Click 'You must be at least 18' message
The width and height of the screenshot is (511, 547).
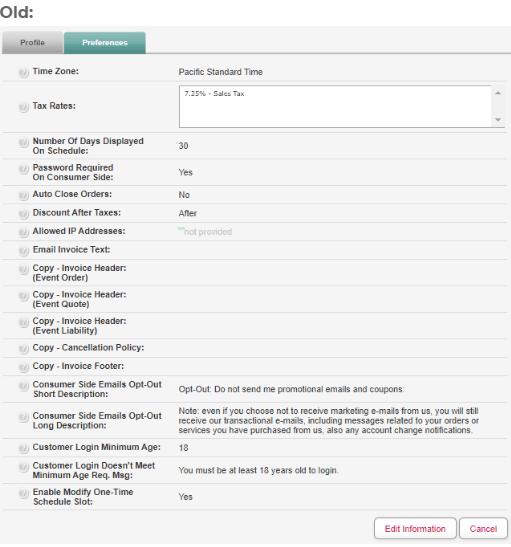(x=258, y=470)
